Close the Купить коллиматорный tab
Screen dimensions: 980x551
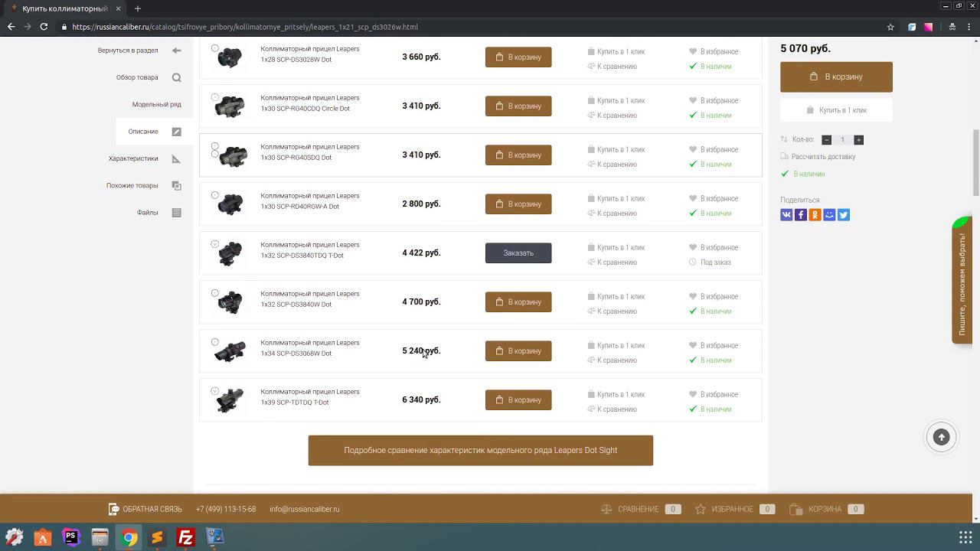pos(118,8)
